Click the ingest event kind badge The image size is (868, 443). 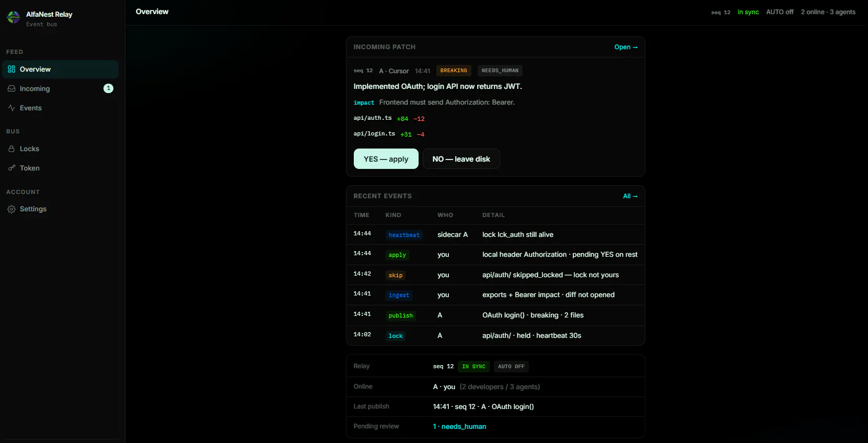pos(399,295)
